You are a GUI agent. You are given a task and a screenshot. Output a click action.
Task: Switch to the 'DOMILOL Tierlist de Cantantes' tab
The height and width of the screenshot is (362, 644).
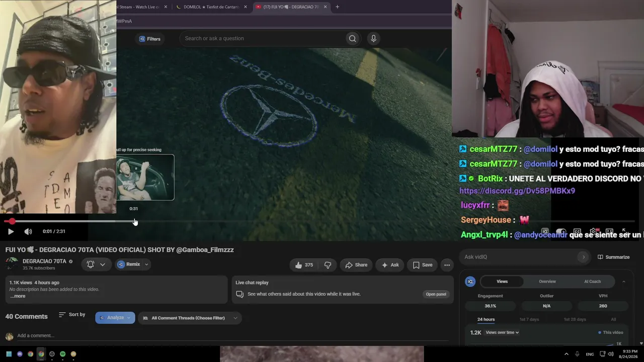[210, 7]
